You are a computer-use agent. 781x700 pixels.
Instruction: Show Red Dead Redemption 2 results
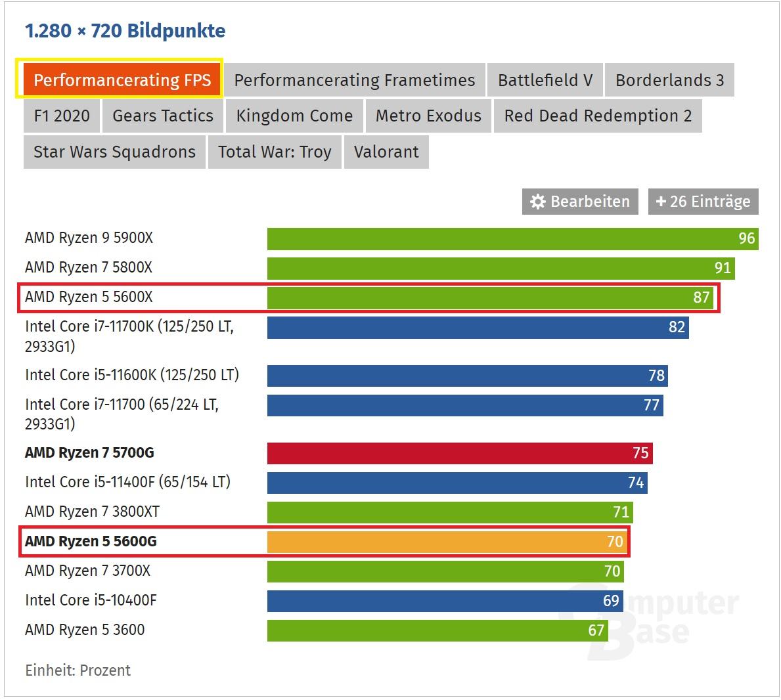point(598,116)
